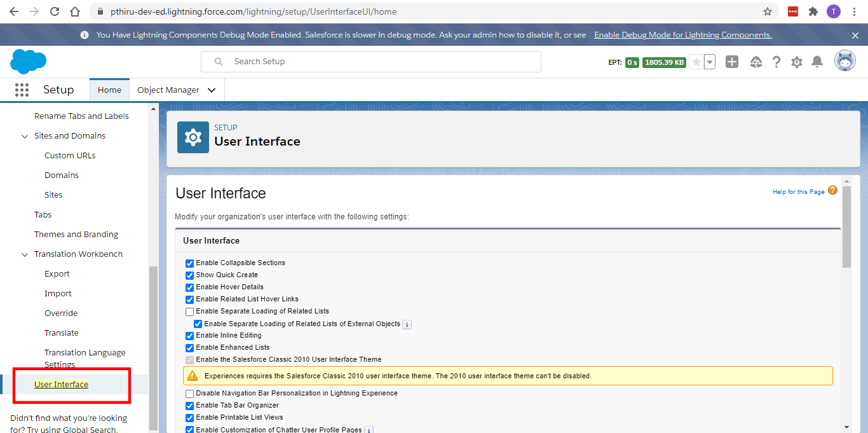
Task: Collapse the Sites and Domains section
Action: (x=25, y=135)
